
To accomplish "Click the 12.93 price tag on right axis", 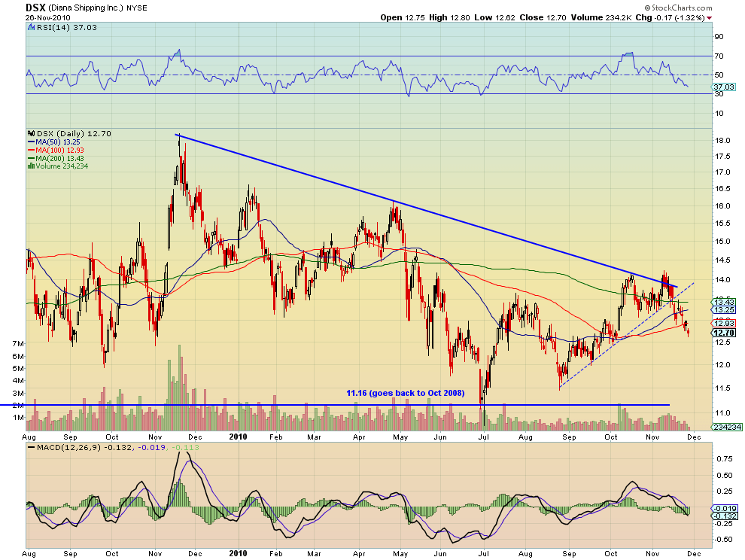I will [x=724, y=323].
